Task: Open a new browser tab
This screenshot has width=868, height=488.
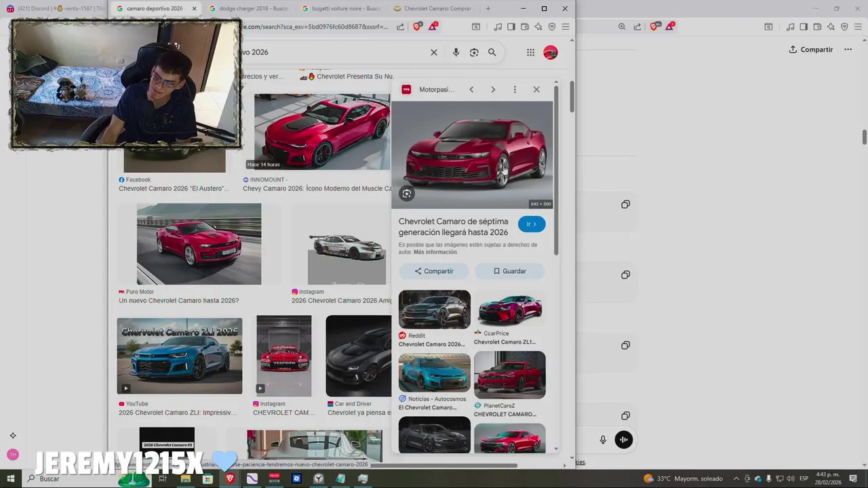Action: (x=488, y=9)
